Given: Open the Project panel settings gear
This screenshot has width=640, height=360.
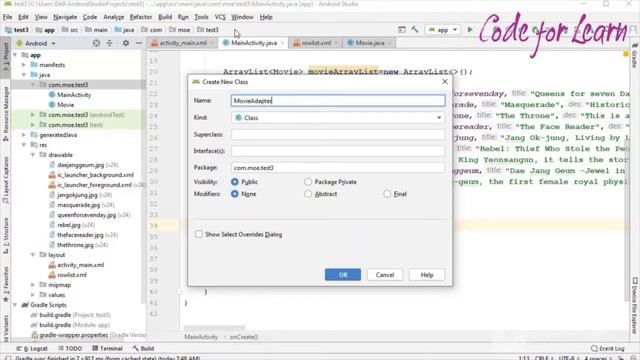Looking at the screenshot, I should [126, 43].
